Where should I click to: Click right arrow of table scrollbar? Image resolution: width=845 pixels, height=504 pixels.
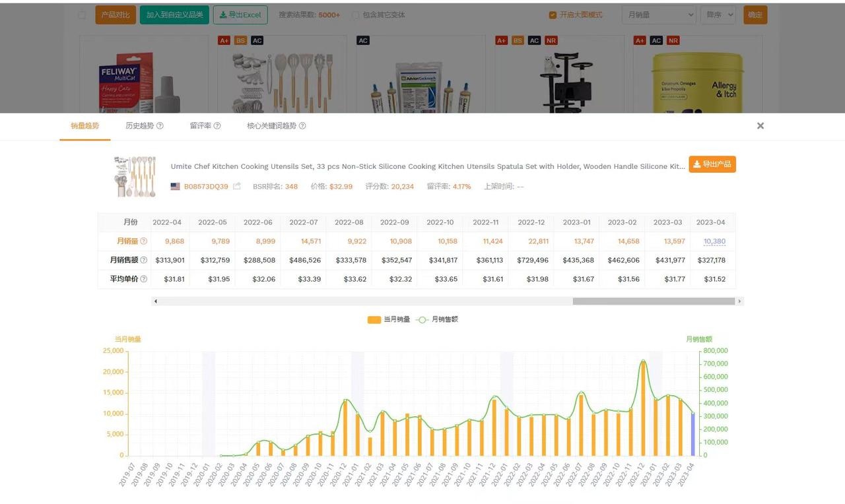pos(739,301)
